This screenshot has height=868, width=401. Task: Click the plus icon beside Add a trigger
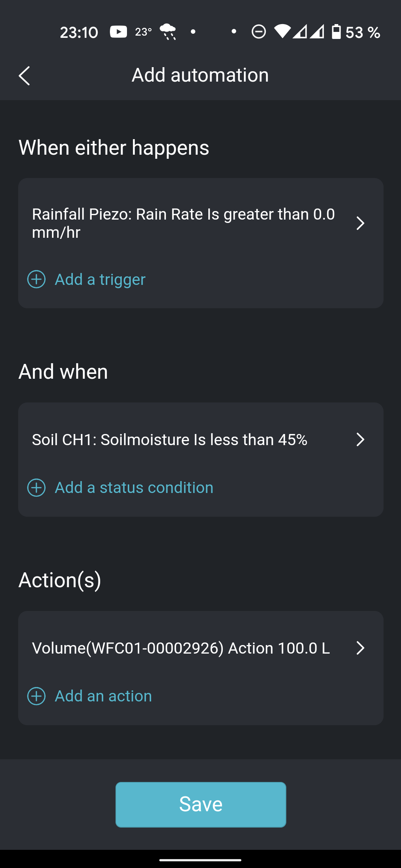(x=36, y=279)
